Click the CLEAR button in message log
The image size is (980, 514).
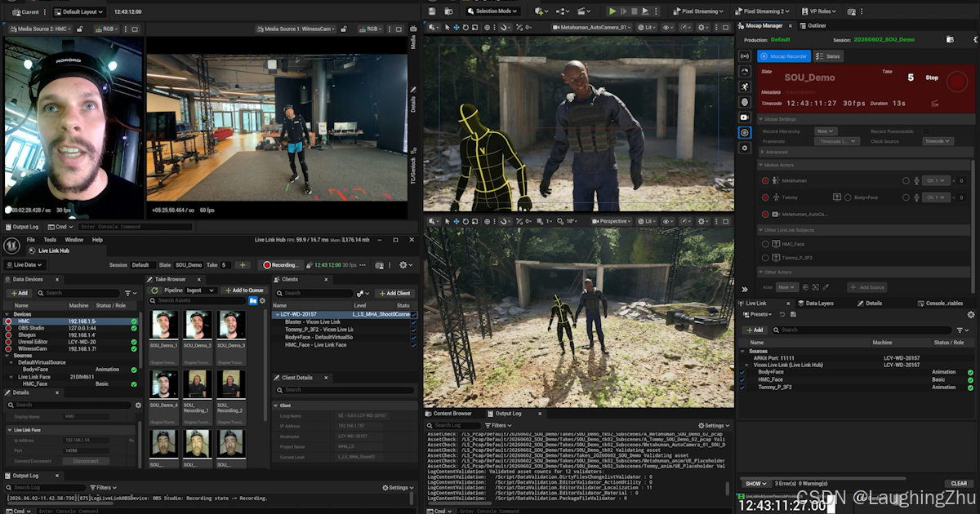tap(959, 484)
